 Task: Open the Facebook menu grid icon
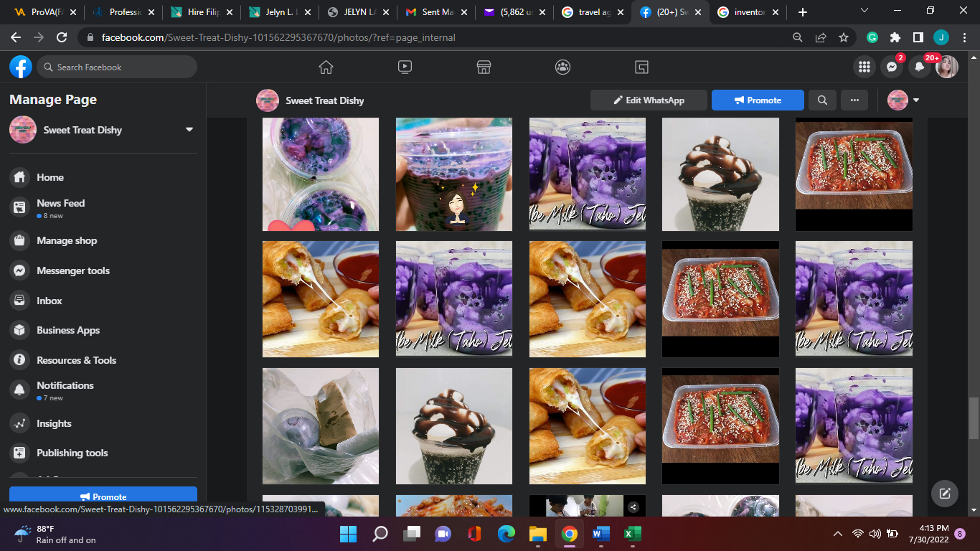pyautogui.click(x=864, y=67)
